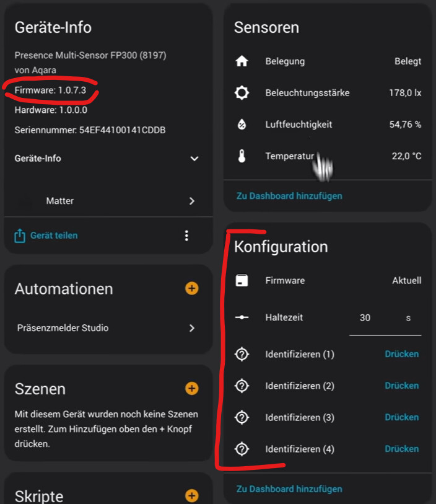
Task: Click the Beleuchtungsstärke brightness icon
Action: click(x=242, y=93)
